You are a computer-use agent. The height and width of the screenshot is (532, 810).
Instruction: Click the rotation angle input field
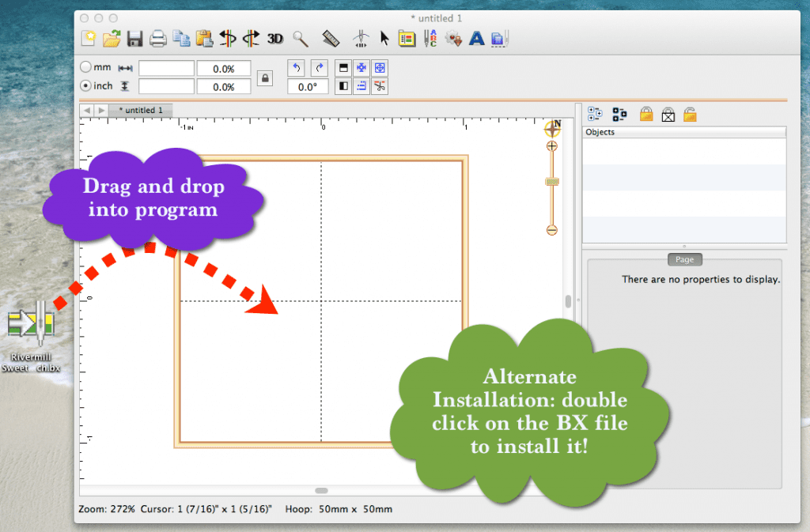(307, 86)
